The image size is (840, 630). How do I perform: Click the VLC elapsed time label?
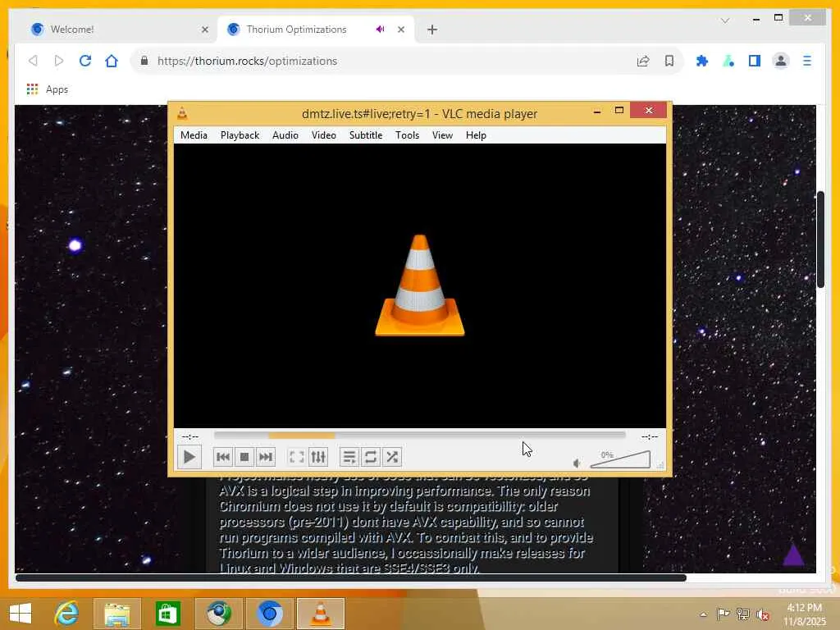tap(190, 436)
